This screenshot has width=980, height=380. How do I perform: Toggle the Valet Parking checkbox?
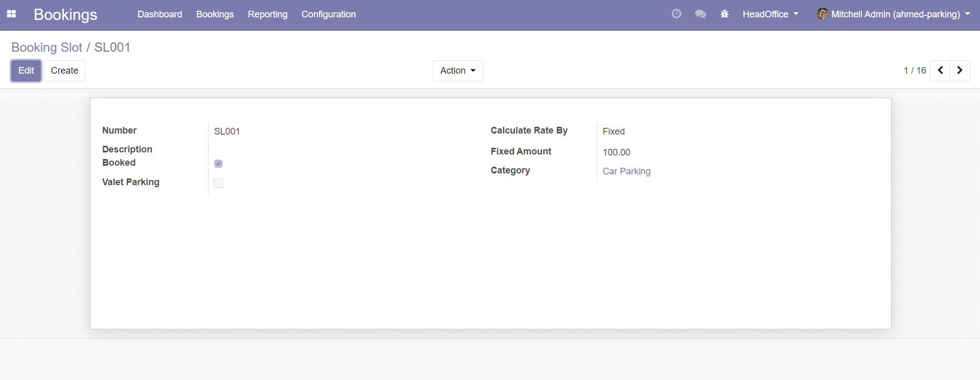[218, 183]
